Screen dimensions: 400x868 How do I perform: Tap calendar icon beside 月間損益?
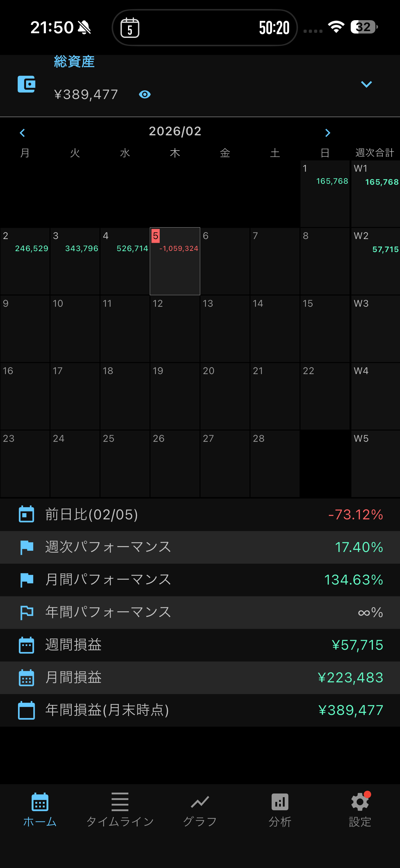point(26,677)
